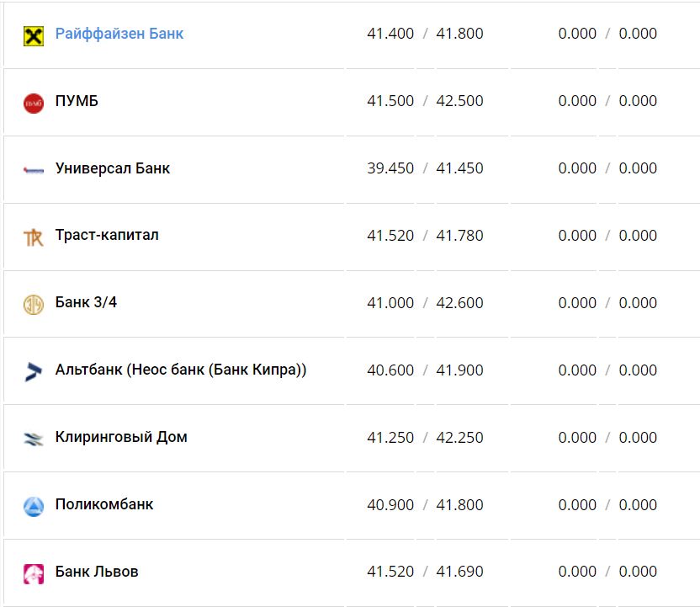Click the ПУМБ red circle logo
The width and height of the screenshot is (700, 607).
[x=34, y=103]
